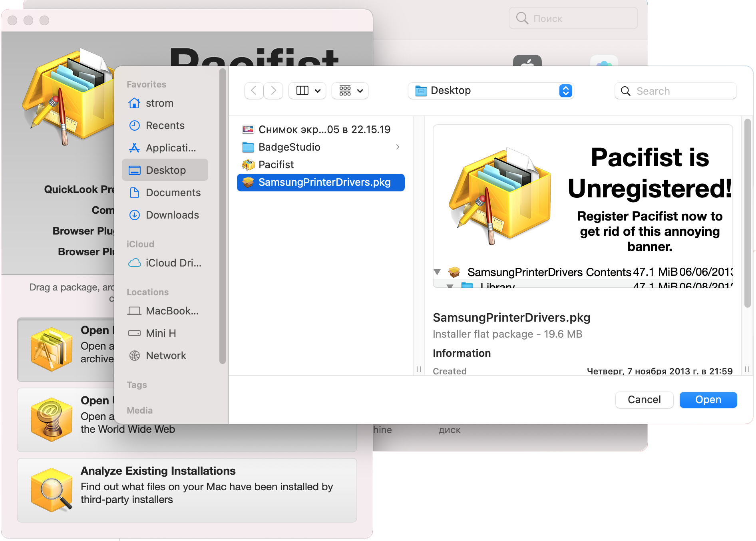Open Downloads in the sidebar
Screen dimensions: 756x541
(x=165, y=215)
